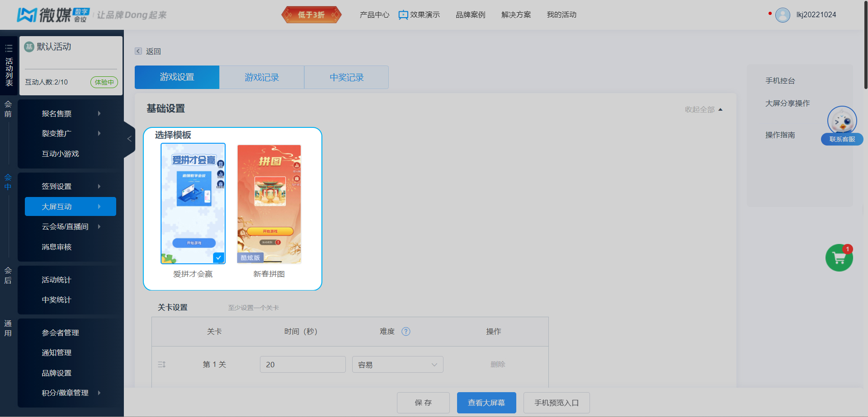Click the 难度 help question icon
The image size is (868, 417).
406,332
